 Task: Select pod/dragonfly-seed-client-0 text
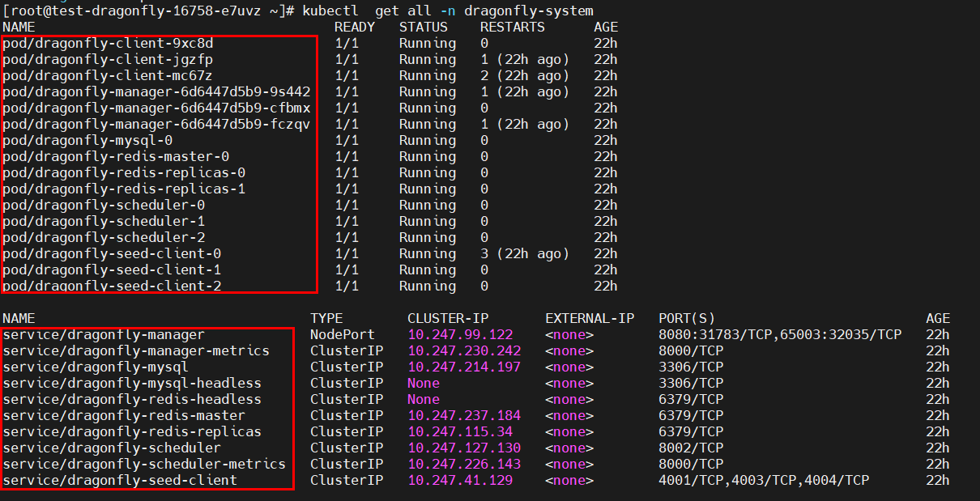[x=112, y=253]
